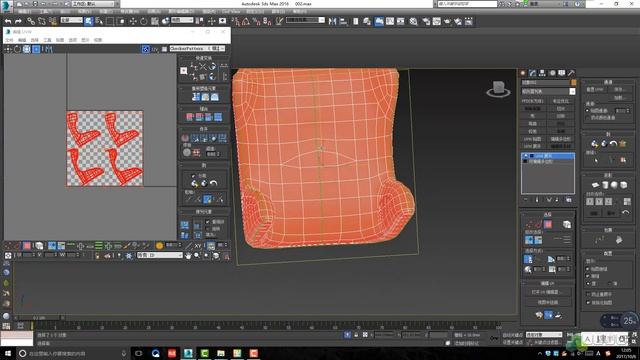Toggle the Normalize Map checkbox
The image size is (640, 360).
[588, 302]
